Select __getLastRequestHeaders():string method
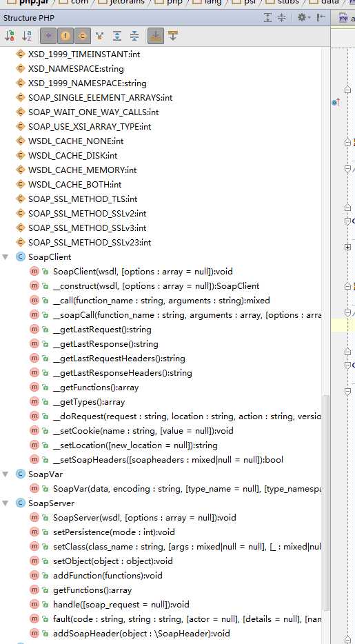 119,359
